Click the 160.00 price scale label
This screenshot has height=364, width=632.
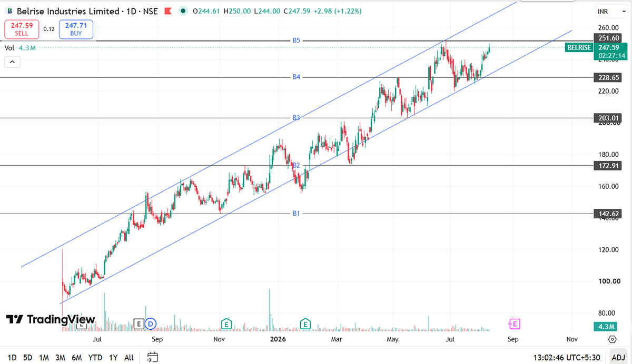point(609,186)
